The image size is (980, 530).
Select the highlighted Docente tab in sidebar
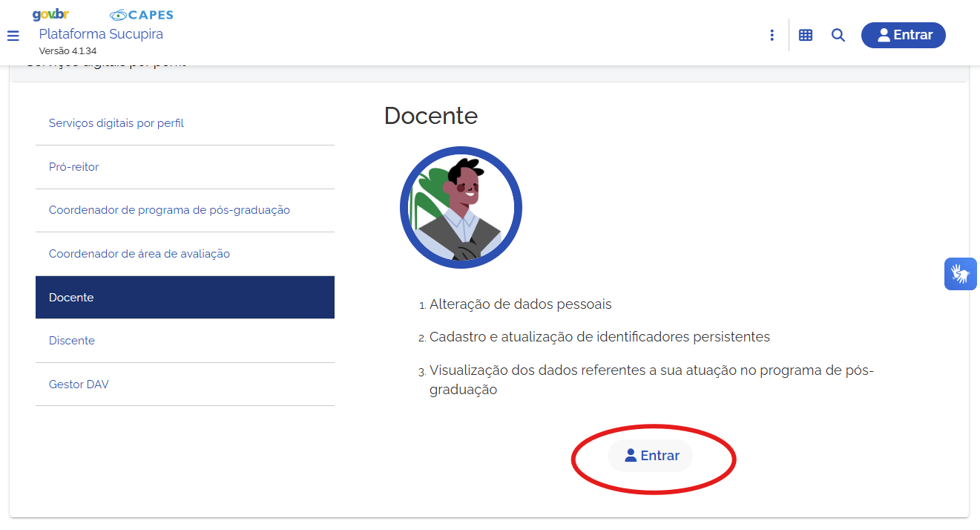[185, 297]
